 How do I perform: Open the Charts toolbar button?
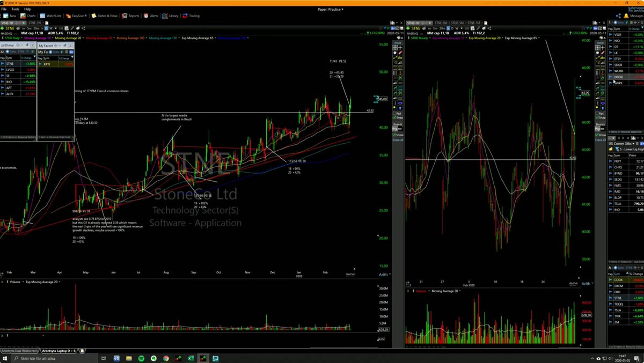click(x=29, y=16)
